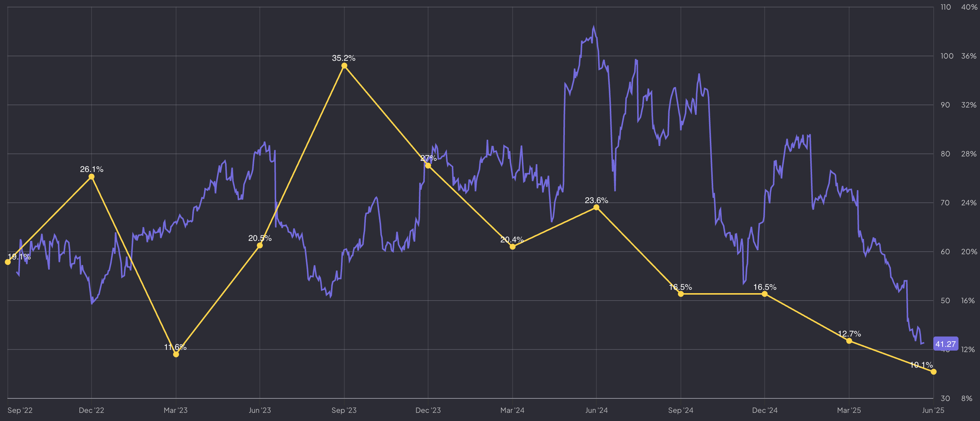980x421 pixels.
Task: Click the 41.27 current price label
Action: (946, 344)
